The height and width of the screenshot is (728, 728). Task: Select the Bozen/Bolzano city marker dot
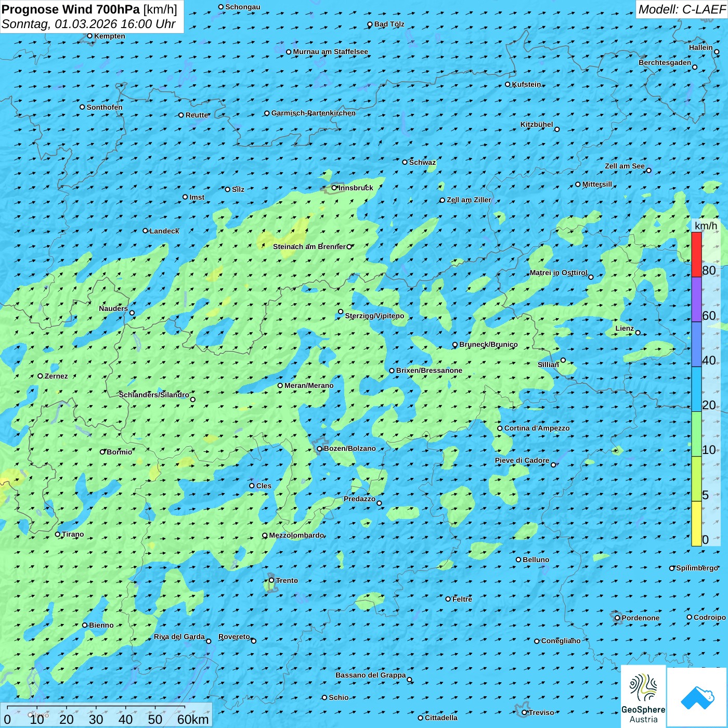[x=319, y=449]
